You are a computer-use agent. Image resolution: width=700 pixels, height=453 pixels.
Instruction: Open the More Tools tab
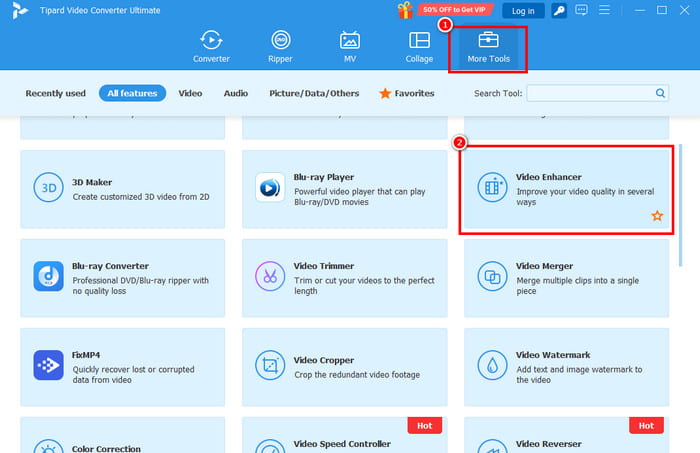[488, 49]
